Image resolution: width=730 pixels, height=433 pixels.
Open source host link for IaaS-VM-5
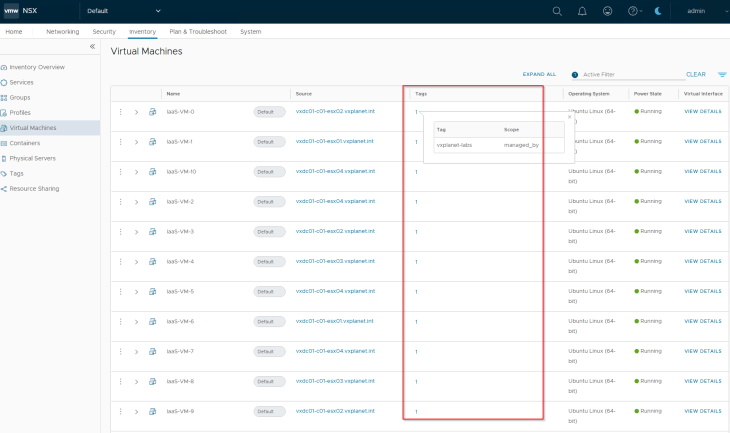334,291
